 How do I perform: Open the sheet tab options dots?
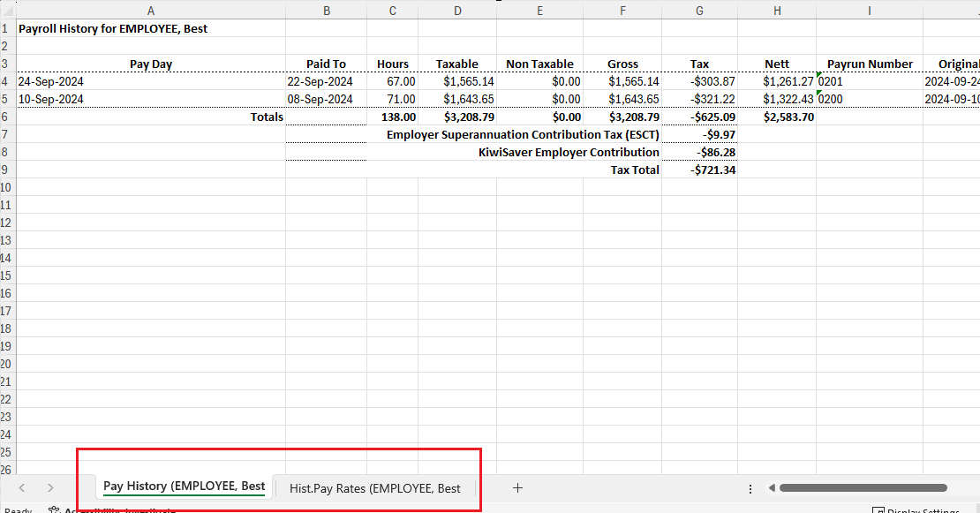[x=750, y=488]
